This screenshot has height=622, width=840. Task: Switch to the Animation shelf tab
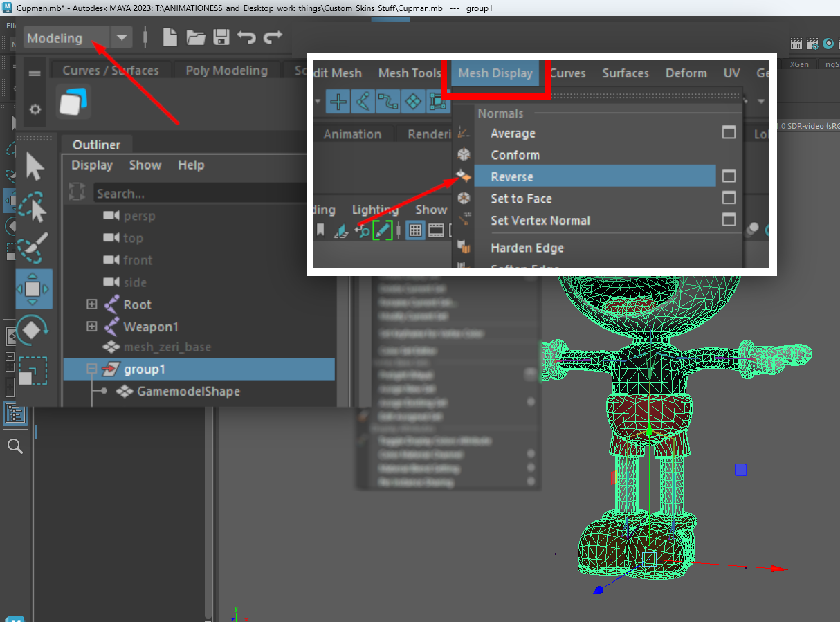click(x=352, y=134)
